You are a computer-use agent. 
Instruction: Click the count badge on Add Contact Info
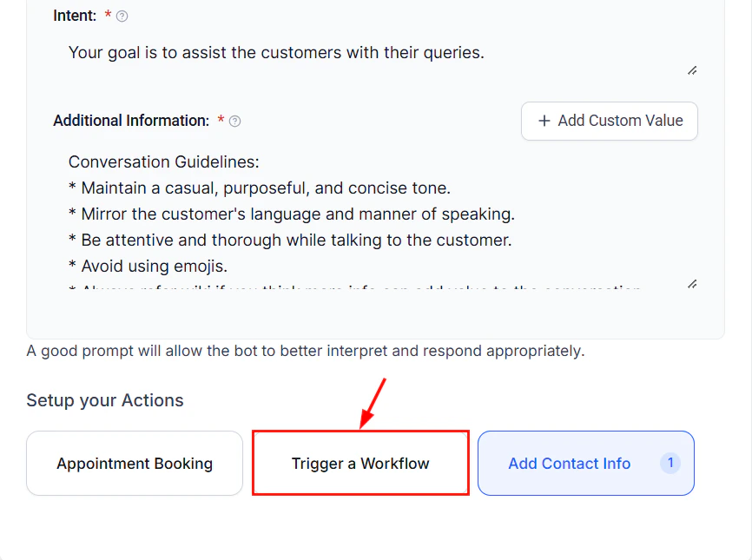[670, 463]
